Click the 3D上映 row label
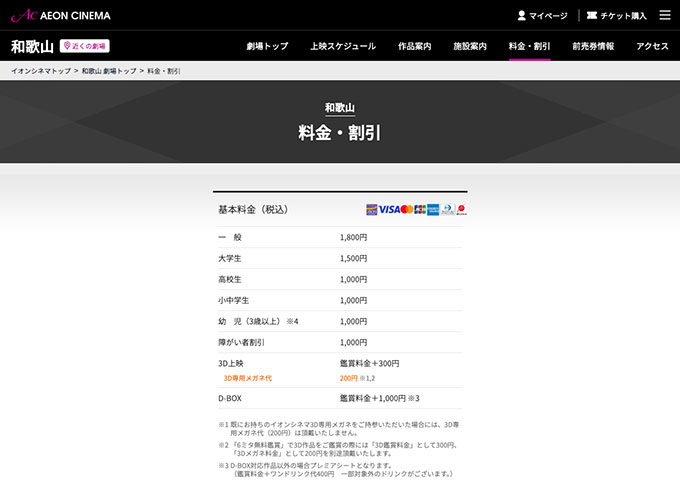 (231, 363)
